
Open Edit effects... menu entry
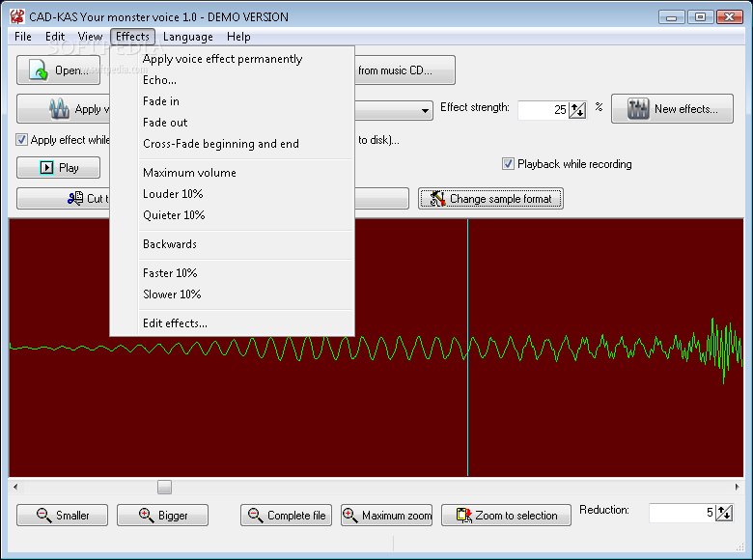(x=233, y=323)
